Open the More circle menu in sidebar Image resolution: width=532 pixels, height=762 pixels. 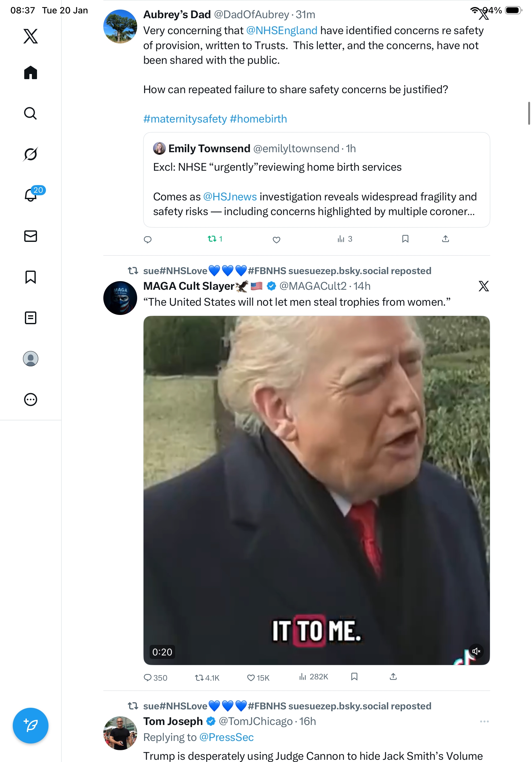31,399
